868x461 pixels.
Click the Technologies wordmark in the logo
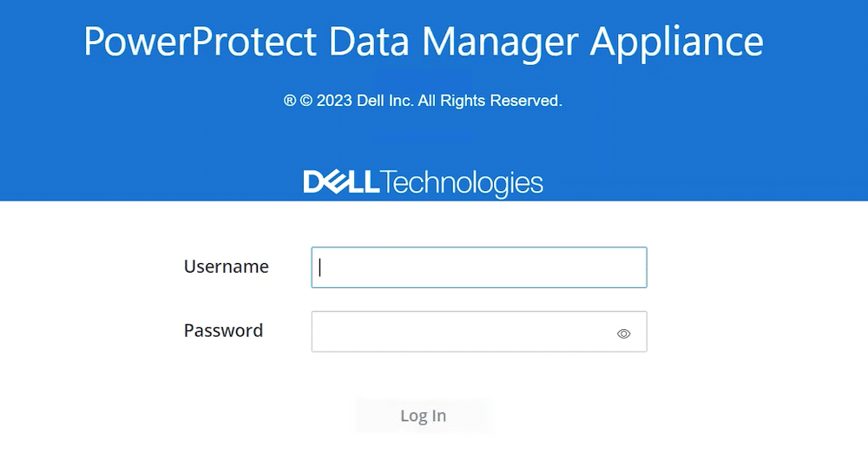[x=462, y=183]
